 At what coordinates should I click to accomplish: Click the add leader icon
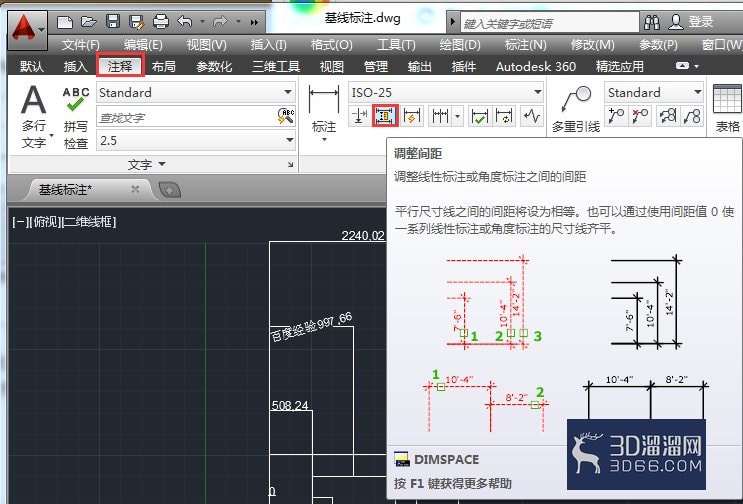616,116
